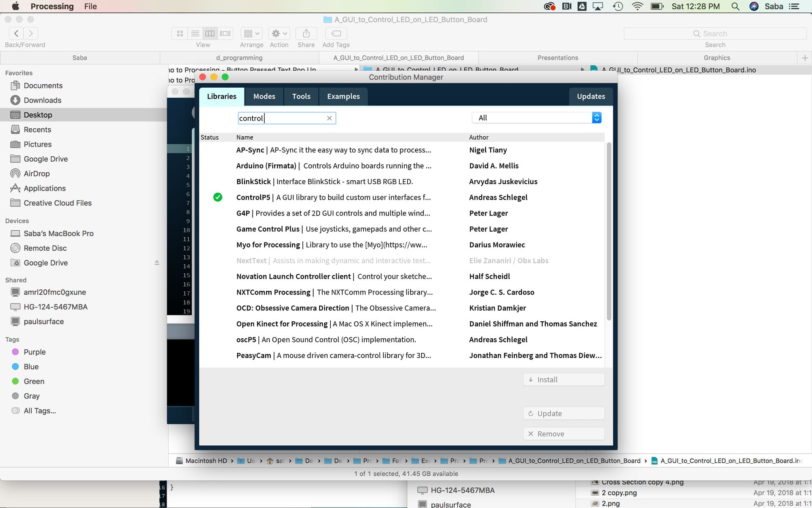Click the Time Machine icon in menu bar
Screen dimensions: 812x508
pyautogui.click(x=618, y=6)
